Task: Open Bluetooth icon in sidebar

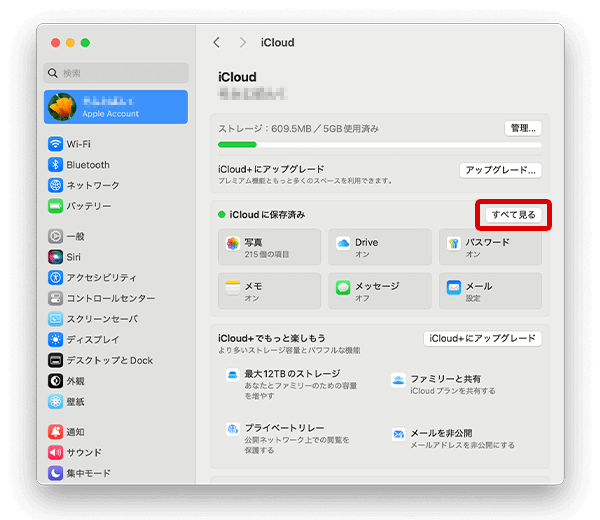Action: pyautogui.click(x=55, y=165)
